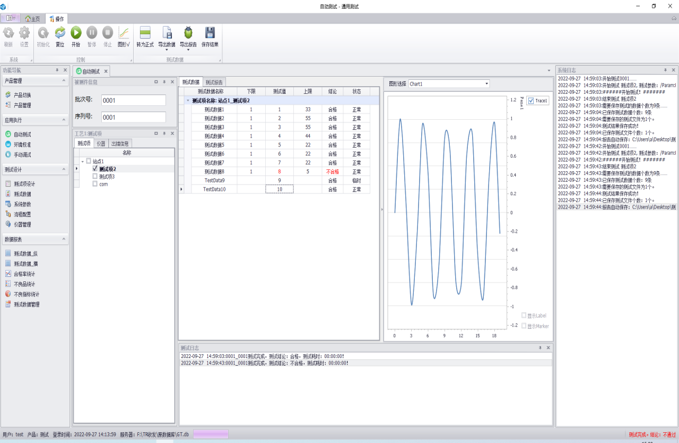Select the 测试数据 tab above the table
679x443 pixels.
pyautogui.click(x=191, y=82)
